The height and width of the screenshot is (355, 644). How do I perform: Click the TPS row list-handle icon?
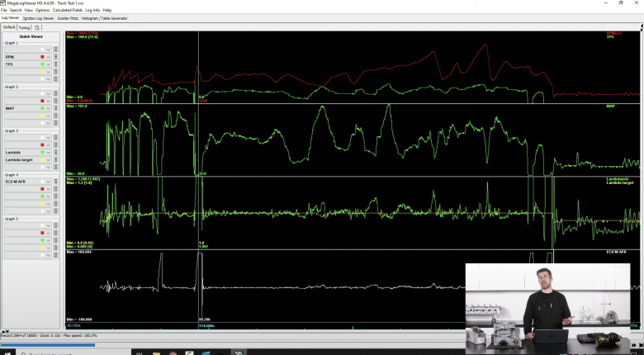point(55,64)
